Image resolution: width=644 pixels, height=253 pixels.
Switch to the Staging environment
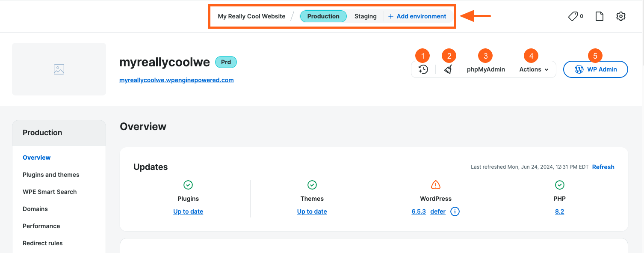[x=365, y=16]
